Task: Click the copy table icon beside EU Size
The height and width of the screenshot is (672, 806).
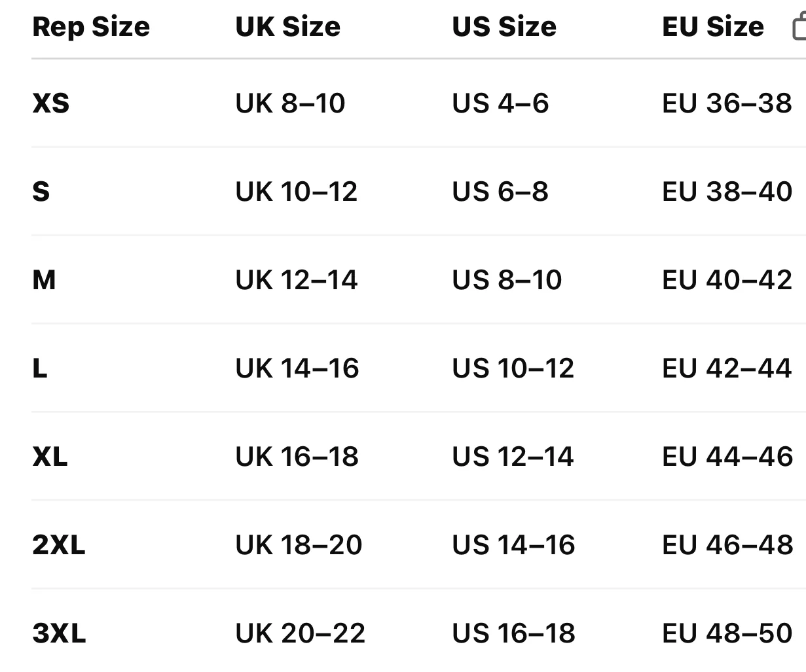Action: [799, 27]
